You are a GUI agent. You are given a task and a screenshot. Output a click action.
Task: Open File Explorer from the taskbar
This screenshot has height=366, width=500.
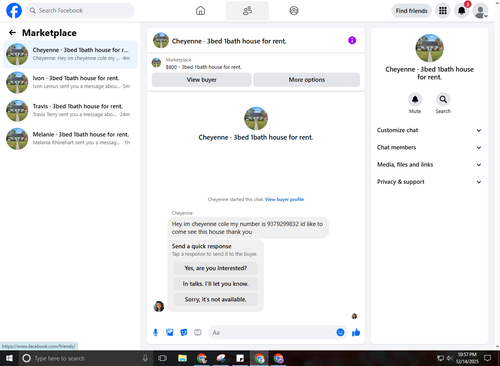182,358
